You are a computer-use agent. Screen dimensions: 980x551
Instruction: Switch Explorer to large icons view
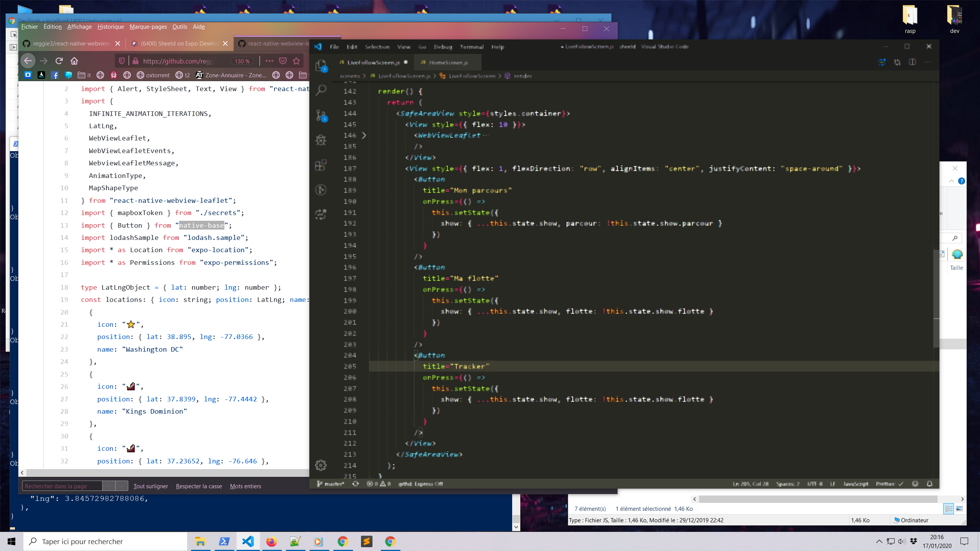(x=959, y=509)
